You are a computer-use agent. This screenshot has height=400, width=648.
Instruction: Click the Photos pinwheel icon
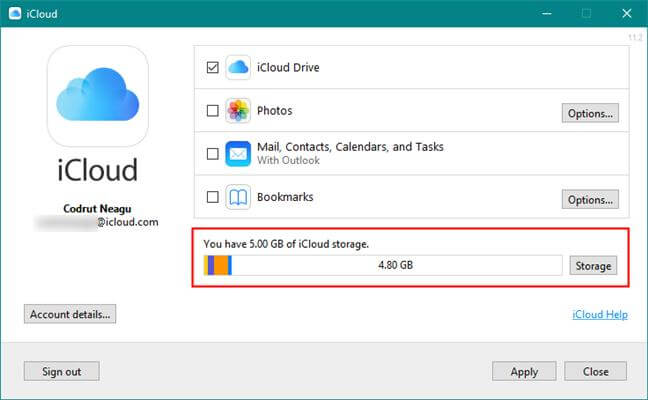tap(238, 111)
